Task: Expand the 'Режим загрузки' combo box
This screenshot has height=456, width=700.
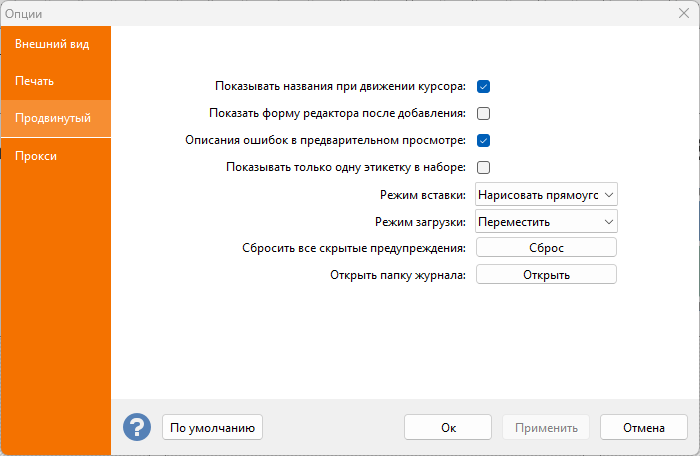Action: coord(546,221)
